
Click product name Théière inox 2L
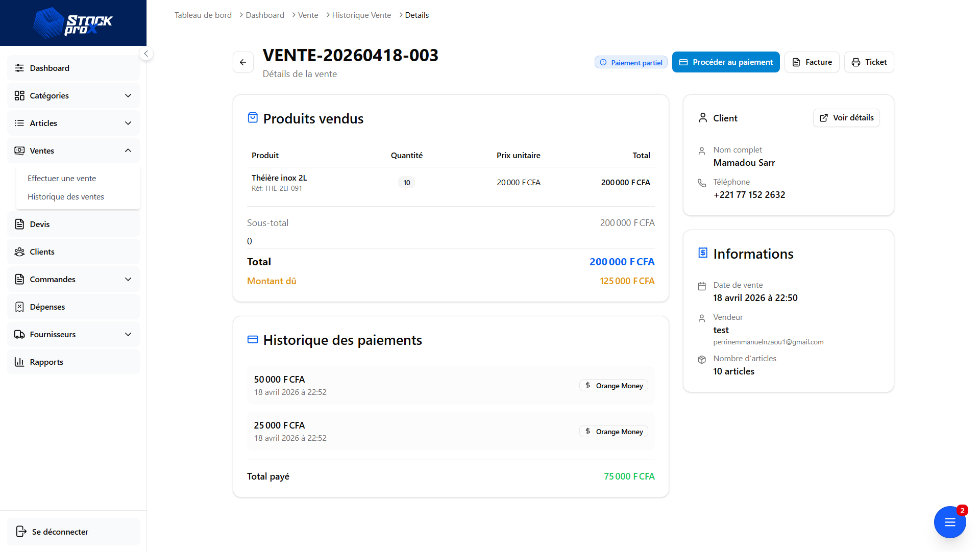(279, 178)
